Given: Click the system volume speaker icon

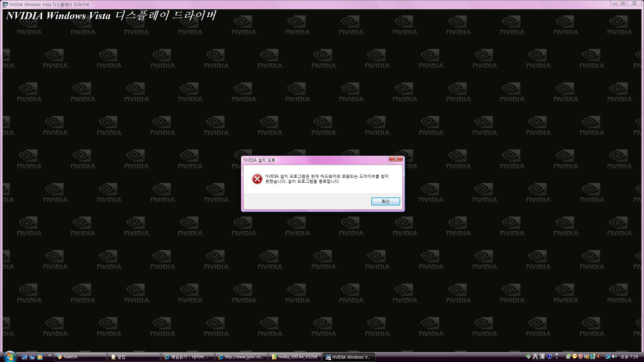Looking at the screenshot, I should pos(614,356).
